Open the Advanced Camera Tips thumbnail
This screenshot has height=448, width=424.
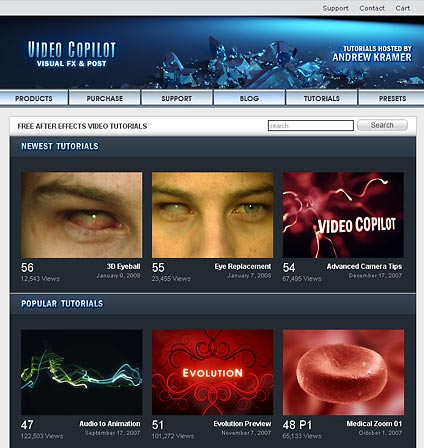pyautogui.click(x=343, y=215)
